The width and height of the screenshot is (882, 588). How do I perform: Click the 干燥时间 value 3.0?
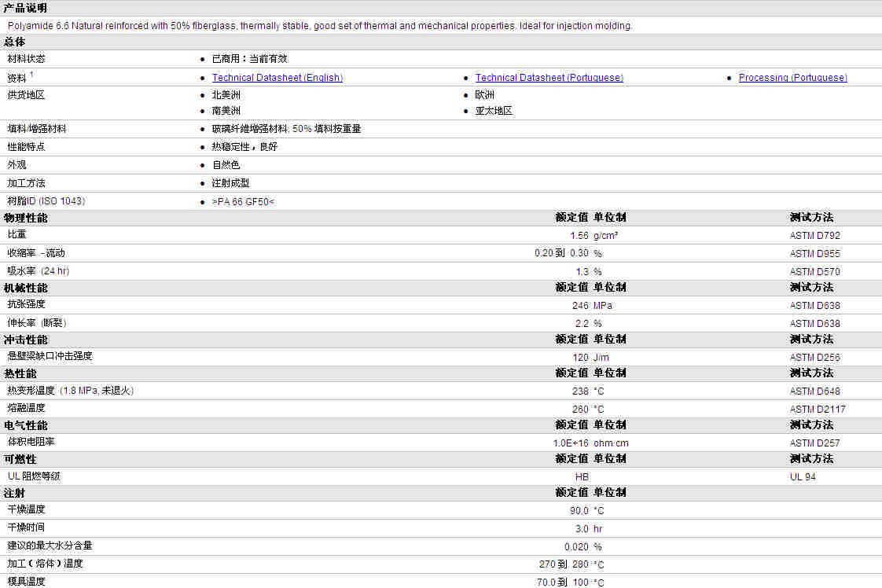click(582, 528)
